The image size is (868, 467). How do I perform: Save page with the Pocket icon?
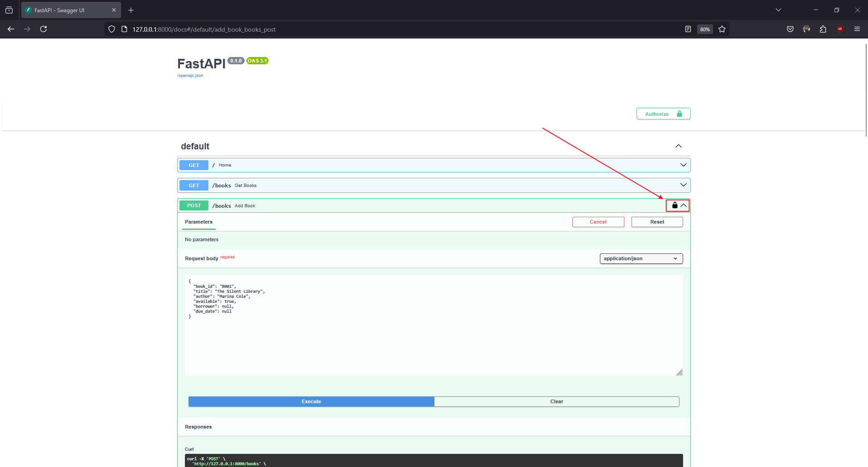point(790,29)
